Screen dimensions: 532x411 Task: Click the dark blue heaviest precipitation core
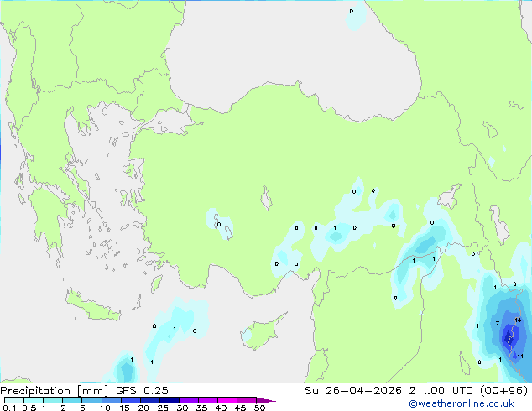point(509,336)
